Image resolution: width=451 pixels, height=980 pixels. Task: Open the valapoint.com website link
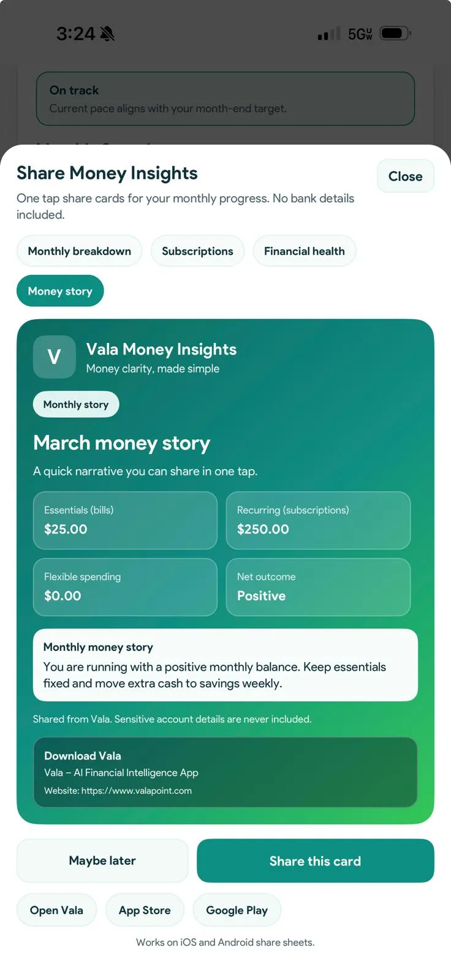click(x=136, y=791)
